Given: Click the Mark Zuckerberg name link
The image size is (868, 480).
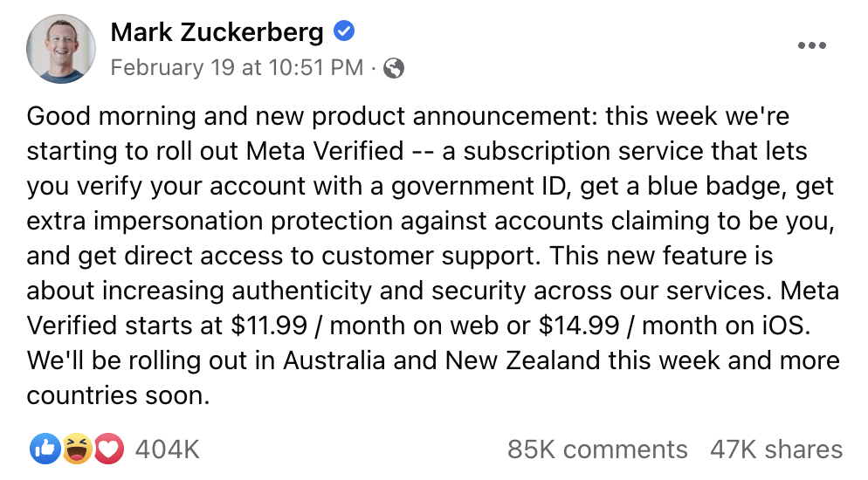Looking at the screenshot, I should click(217, 33).
